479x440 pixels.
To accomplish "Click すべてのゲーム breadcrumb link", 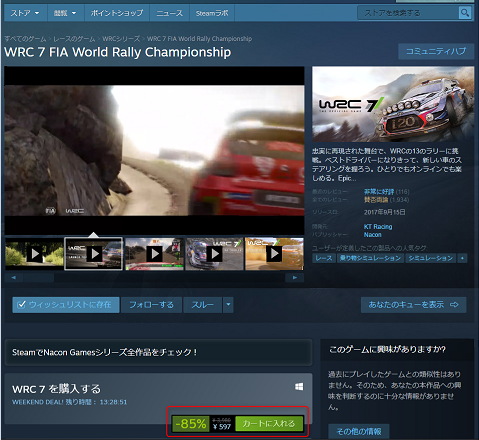I will (x=25, y=39).
